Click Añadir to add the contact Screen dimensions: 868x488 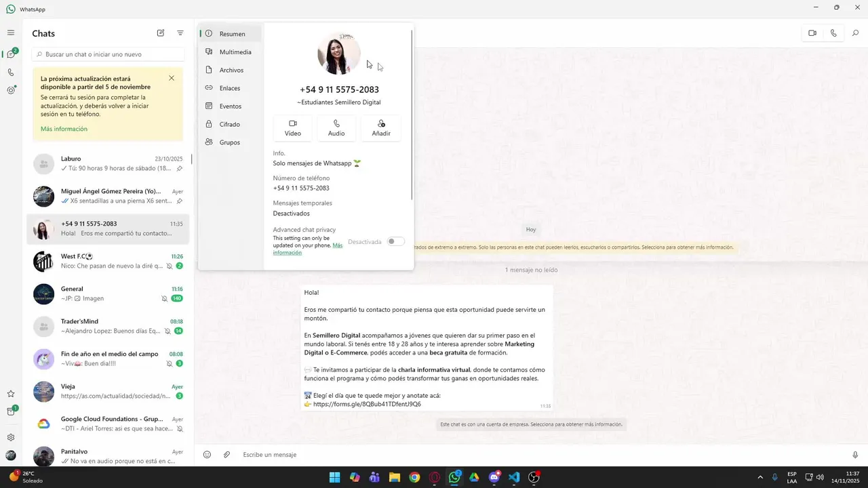381,128
